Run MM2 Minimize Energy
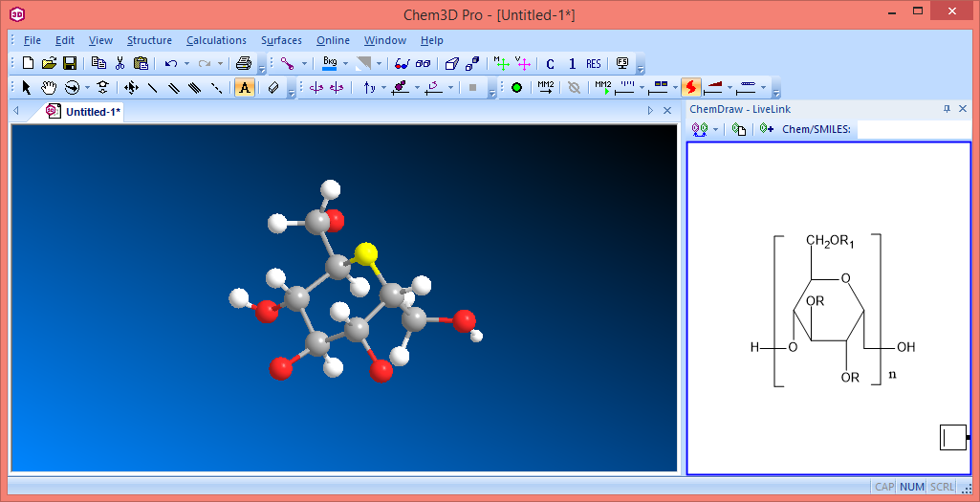The height and width of the screenshot is (502, 980). click(x=545, y=87)
